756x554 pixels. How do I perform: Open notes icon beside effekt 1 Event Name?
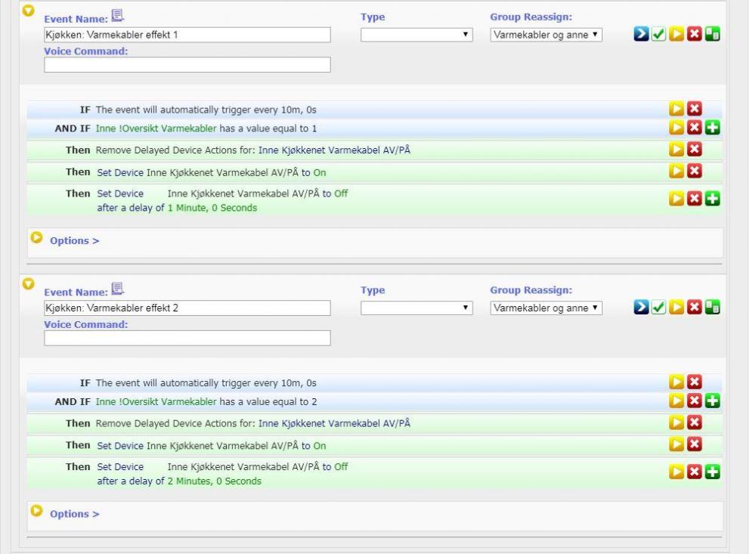(117, 15)
